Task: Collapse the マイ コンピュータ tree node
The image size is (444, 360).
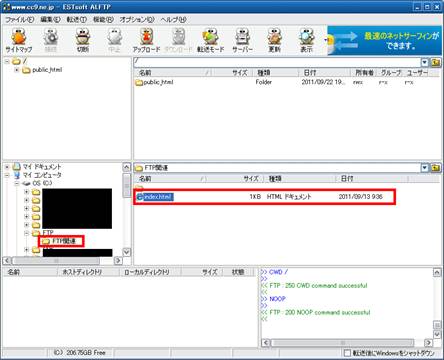Action: click(x=7, y=175)
